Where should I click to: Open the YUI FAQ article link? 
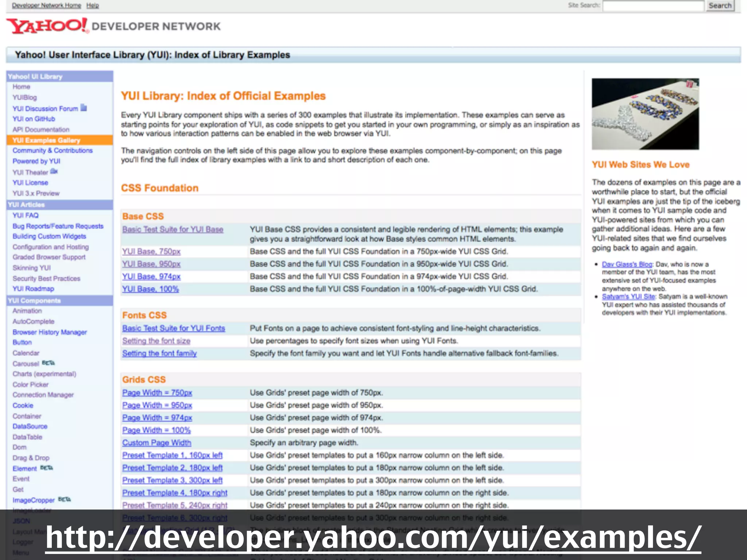(25, 215)
